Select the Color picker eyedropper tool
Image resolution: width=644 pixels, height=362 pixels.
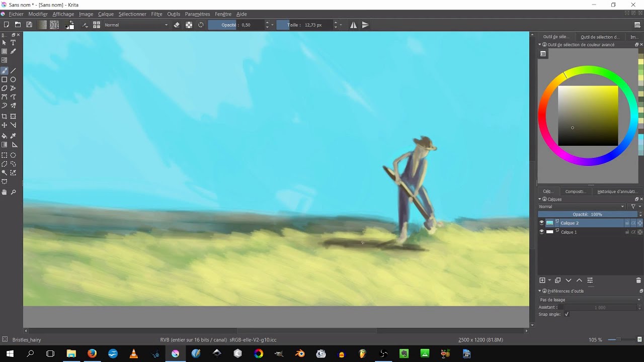13,136
